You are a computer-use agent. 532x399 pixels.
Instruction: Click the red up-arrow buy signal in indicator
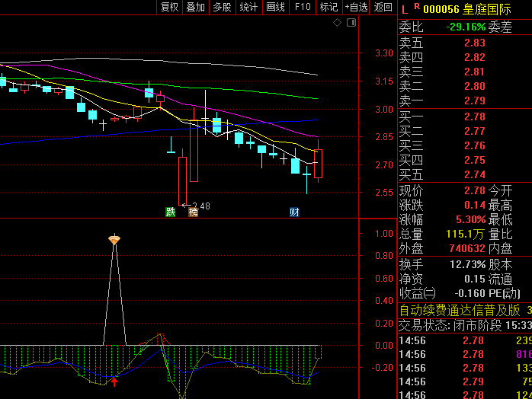tap(114, 381)
